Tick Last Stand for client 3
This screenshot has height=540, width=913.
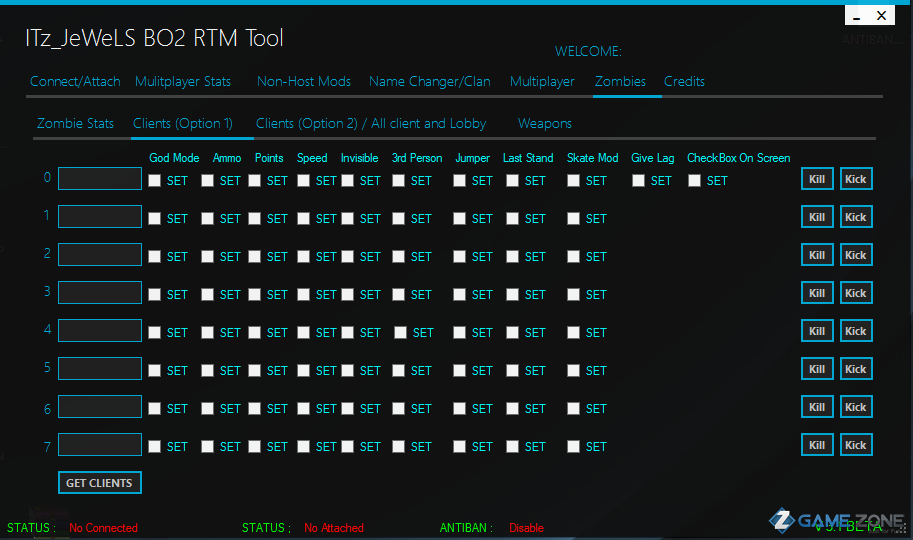(512, 294)
